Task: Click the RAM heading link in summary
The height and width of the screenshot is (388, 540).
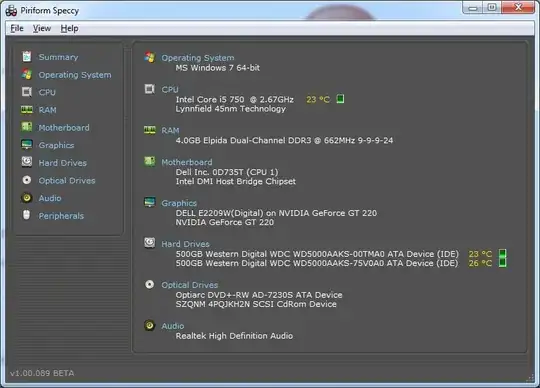Action: pyautogui.click(x=170, y=130)
